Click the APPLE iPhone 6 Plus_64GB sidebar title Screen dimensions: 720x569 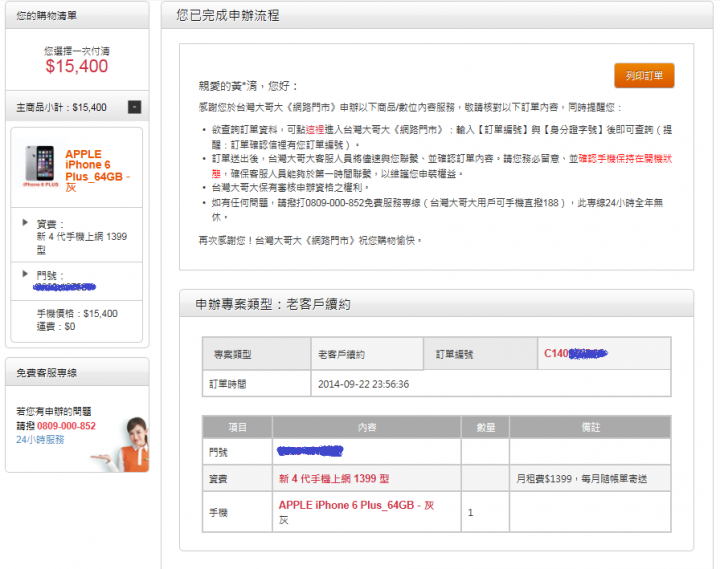[97, 170]
